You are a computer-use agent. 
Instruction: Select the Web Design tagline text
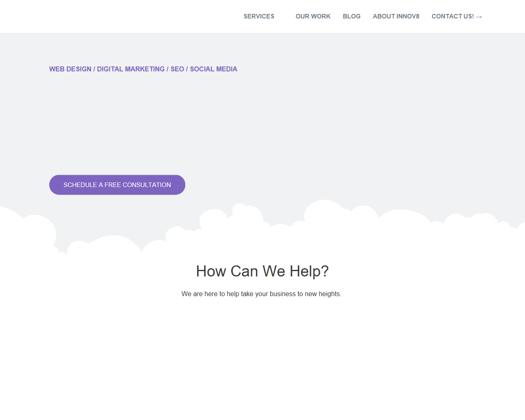point(70,69)
